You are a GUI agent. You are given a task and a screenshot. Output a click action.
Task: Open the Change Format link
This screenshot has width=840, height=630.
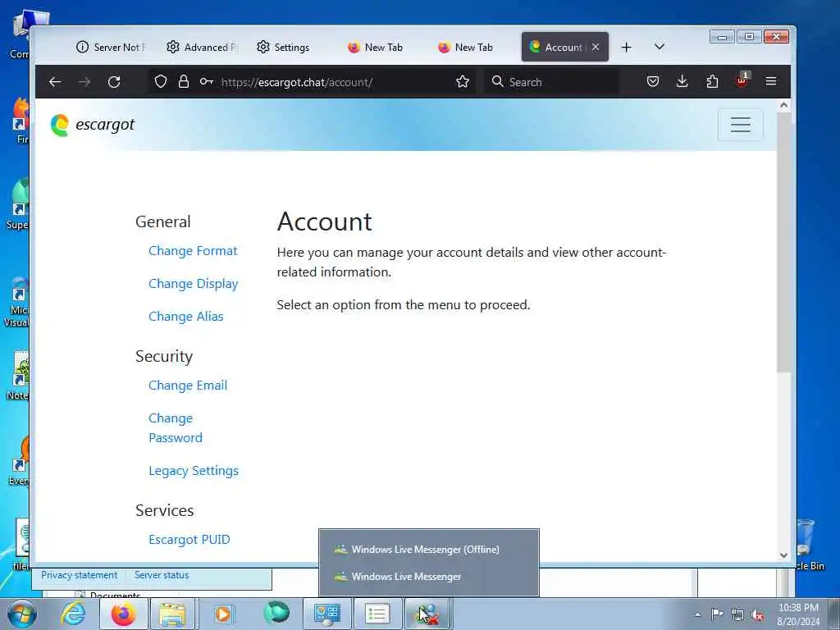[193, 251]
